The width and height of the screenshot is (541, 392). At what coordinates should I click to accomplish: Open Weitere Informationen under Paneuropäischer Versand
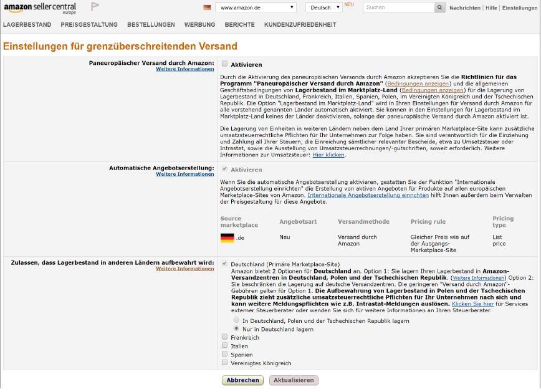click(x=185, y=69)
